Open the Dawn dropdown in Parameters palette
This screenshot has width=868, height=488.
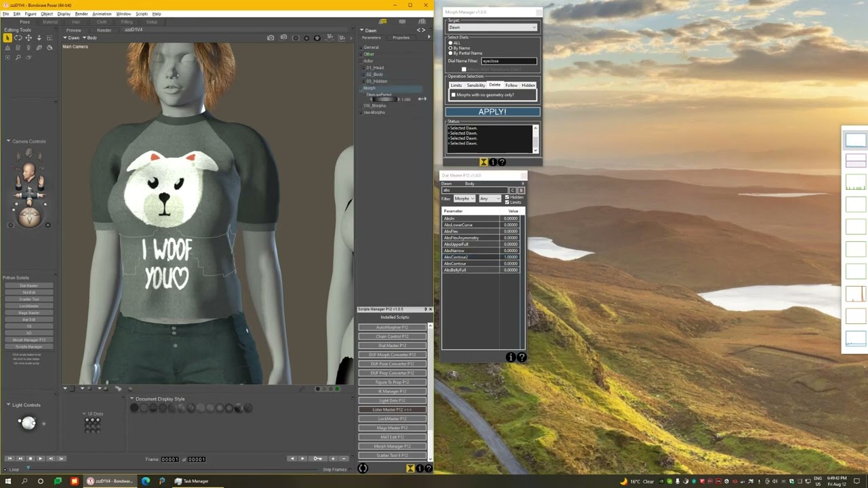click(368, 30)
